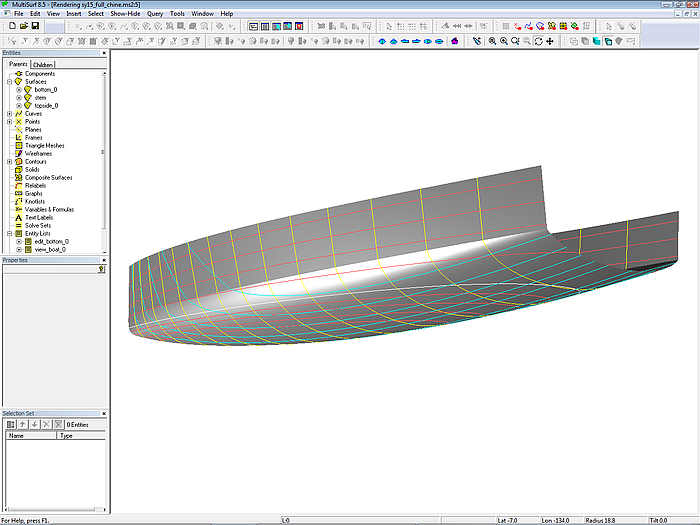Switch to the Children tab
The image size is (700, 525).
tap(43, 65)
